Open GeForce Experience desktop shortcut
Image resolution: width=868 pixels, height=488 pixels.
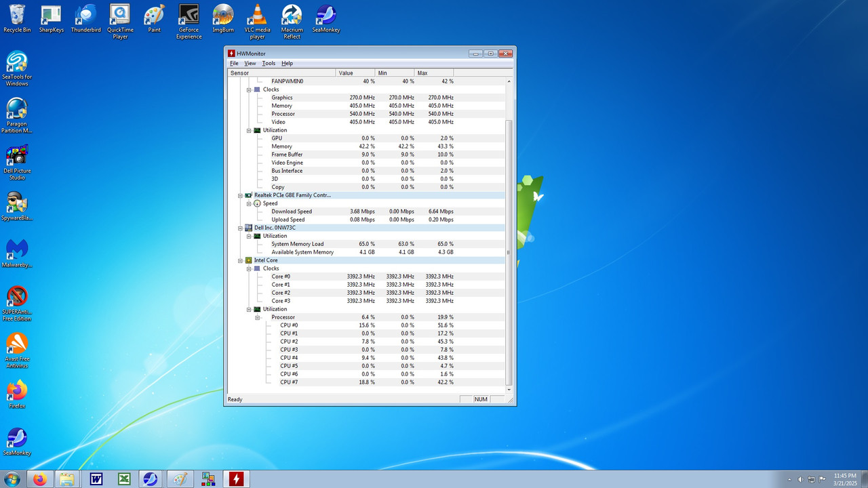tap(189, 21)
